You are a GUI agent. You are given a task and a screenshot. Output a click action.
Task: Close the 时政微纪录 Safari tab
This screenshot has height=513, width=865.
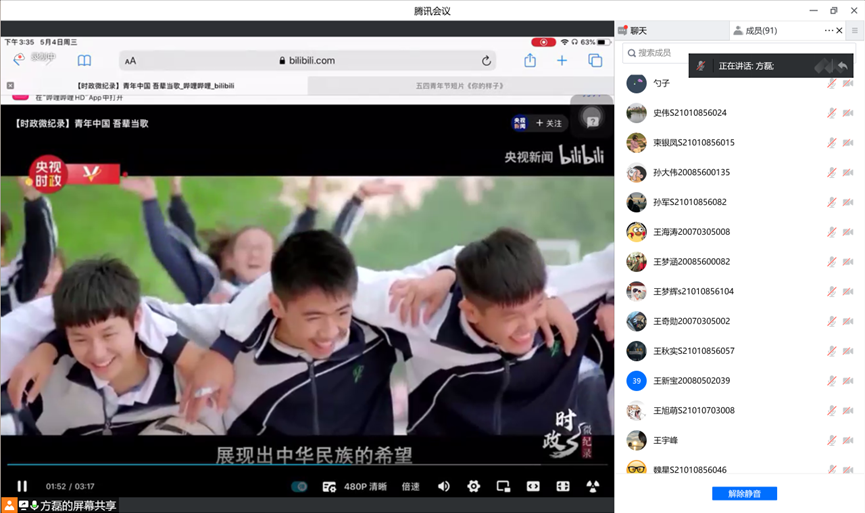click(x=10, y=86)
